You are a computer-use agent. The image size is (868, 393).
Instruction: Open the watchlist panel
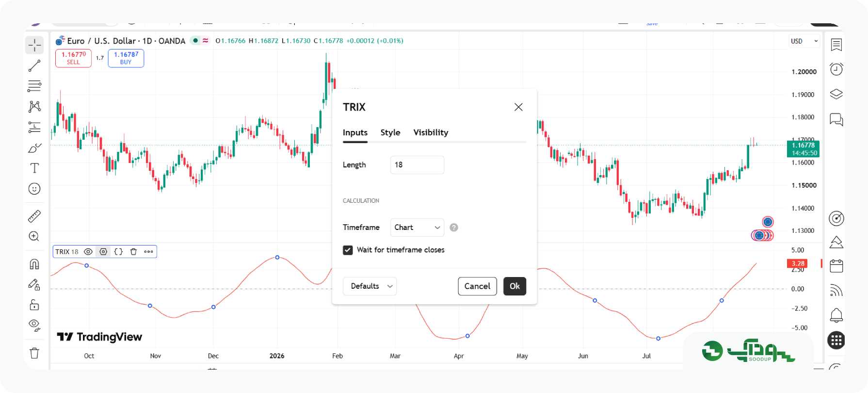(x=836, y=45)
